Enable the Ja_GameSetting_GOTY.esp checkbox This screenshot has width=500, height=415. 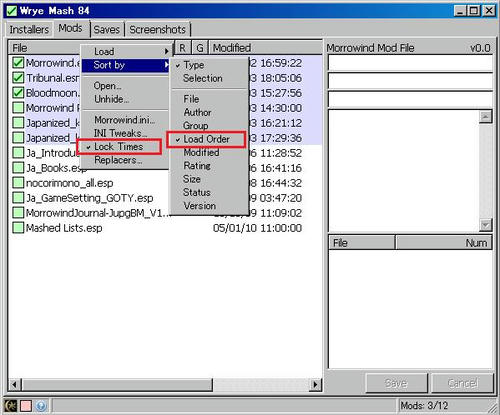pyautogui.click(x=18, y=198)
